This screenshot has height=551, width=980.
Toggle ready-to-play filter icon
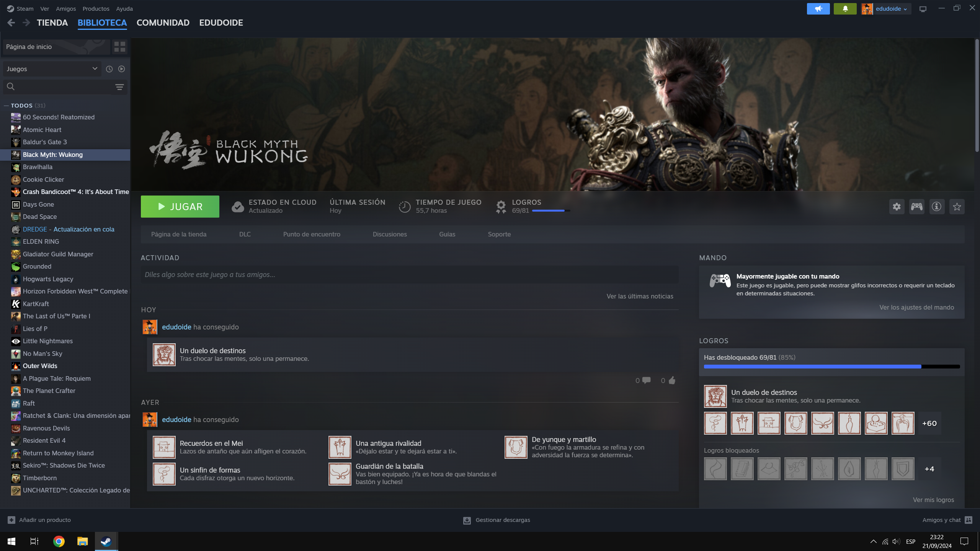[122, 69]
